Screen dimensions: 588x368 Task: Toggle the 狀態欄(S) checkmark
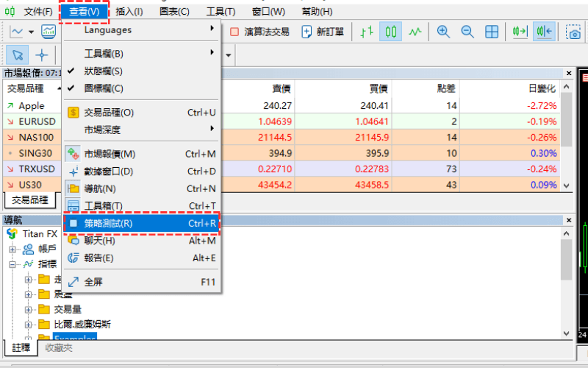pos(141,71)
